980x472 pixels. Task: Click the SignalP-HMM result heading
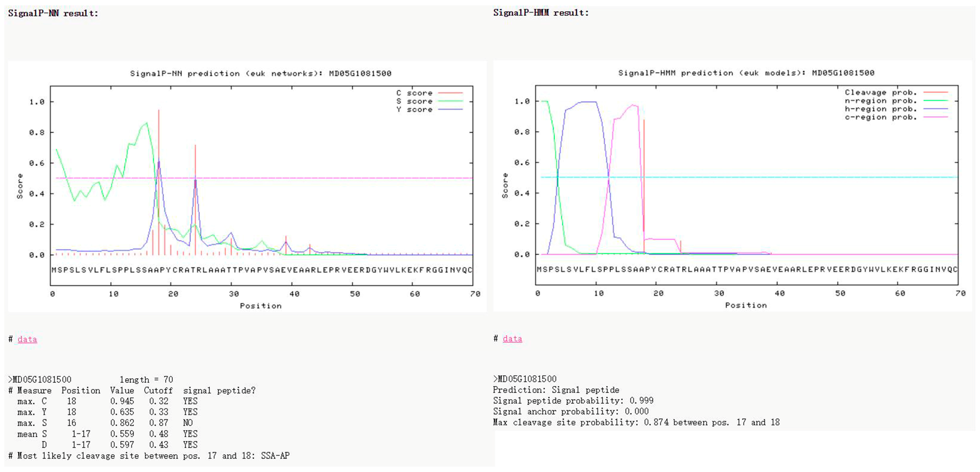(541, 13)
